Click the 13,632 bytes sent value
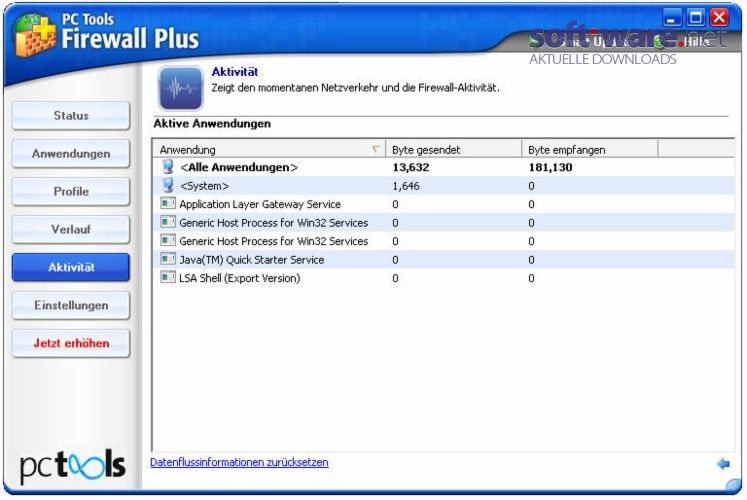 click(411, 167)
